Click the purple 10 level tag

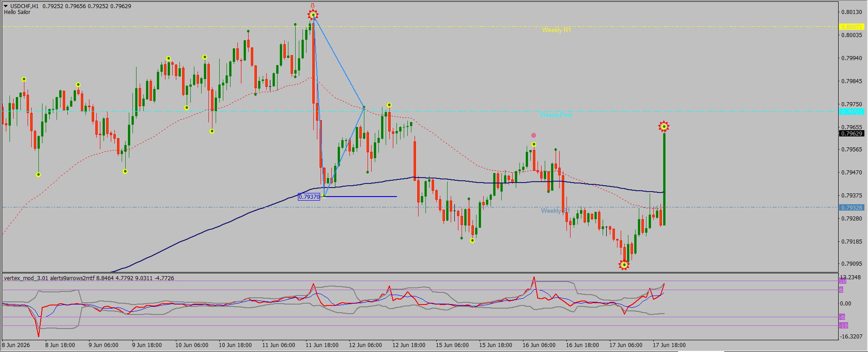coord(843,281)
